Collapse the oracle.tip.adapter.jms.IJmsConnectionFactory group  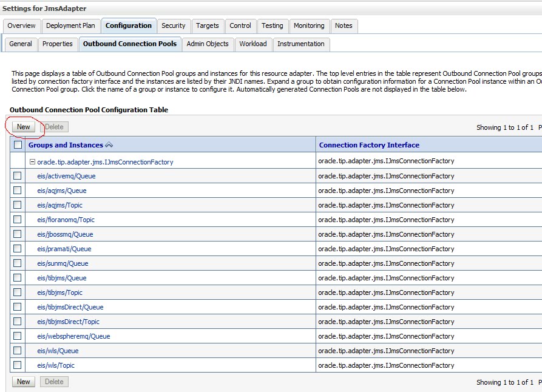pyautogui.click(x=32, y=161)
